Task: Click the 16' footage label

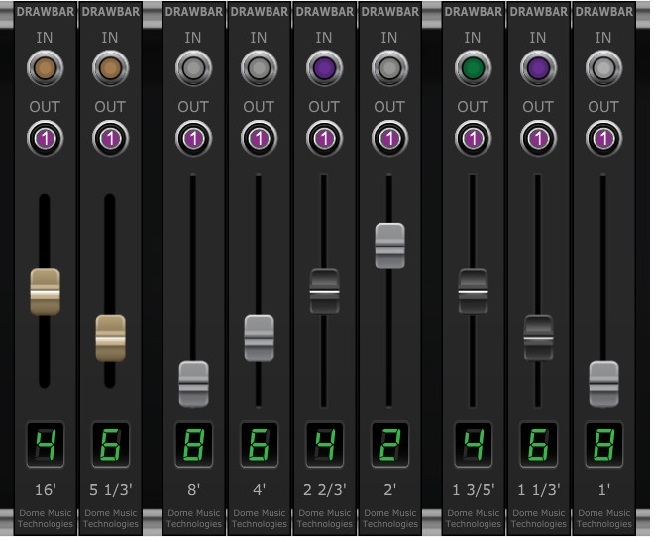Action: click(x=45, y=489)
